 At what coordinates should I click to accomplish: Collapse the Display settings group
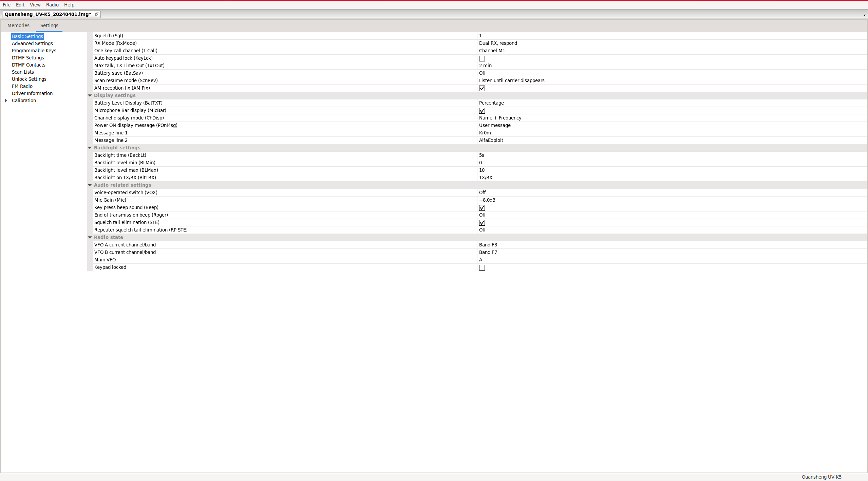[x=90, y=95]
